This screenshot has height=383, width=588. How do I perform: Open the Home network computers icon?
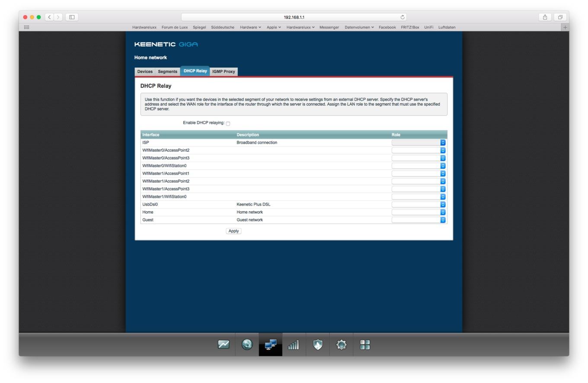[x=271, y=345]
